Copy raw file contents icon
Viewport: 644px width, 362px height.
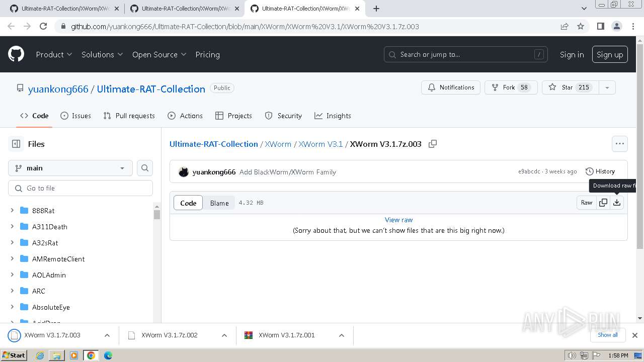tap(603, 203)
